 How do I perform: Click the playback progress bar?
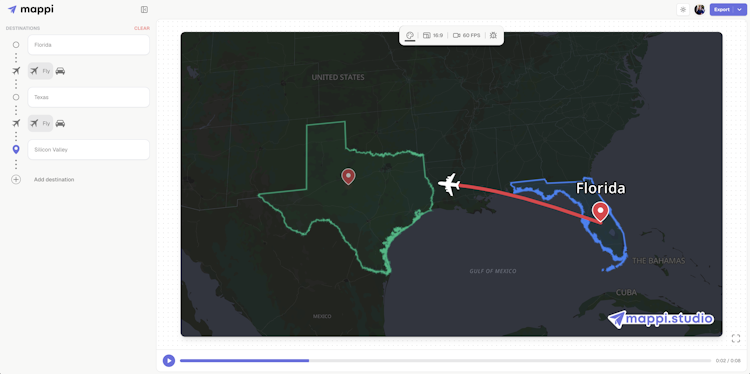445,361
